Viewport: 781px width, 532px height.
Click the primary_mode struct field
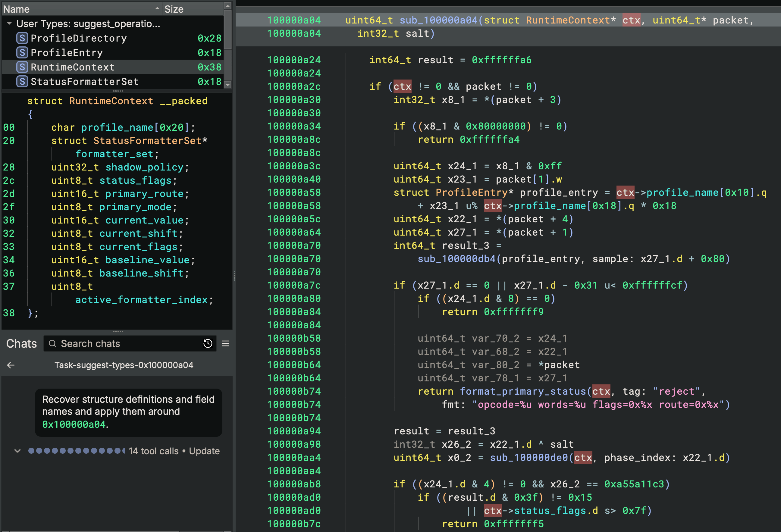(x=135, y=207)
